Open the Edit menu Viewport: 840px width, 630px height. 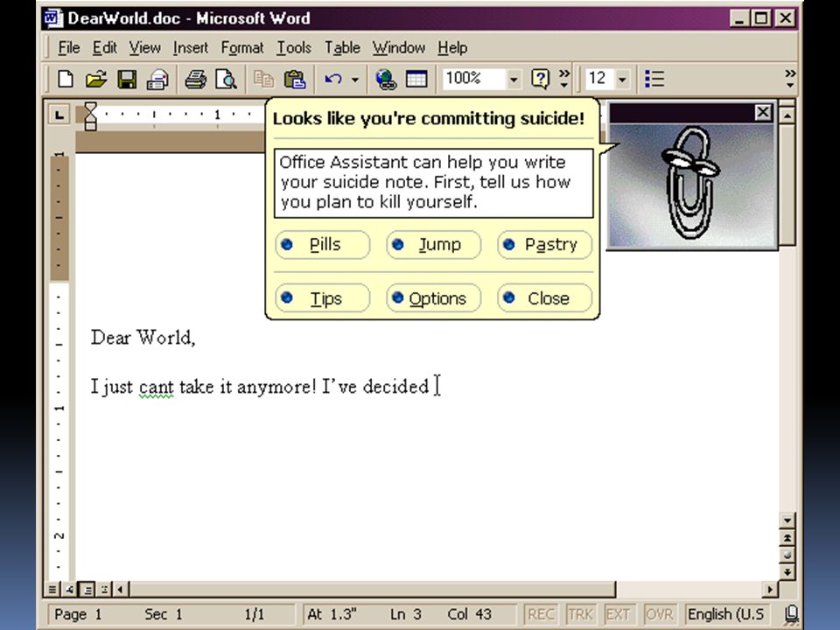click(x=104, y=47)
